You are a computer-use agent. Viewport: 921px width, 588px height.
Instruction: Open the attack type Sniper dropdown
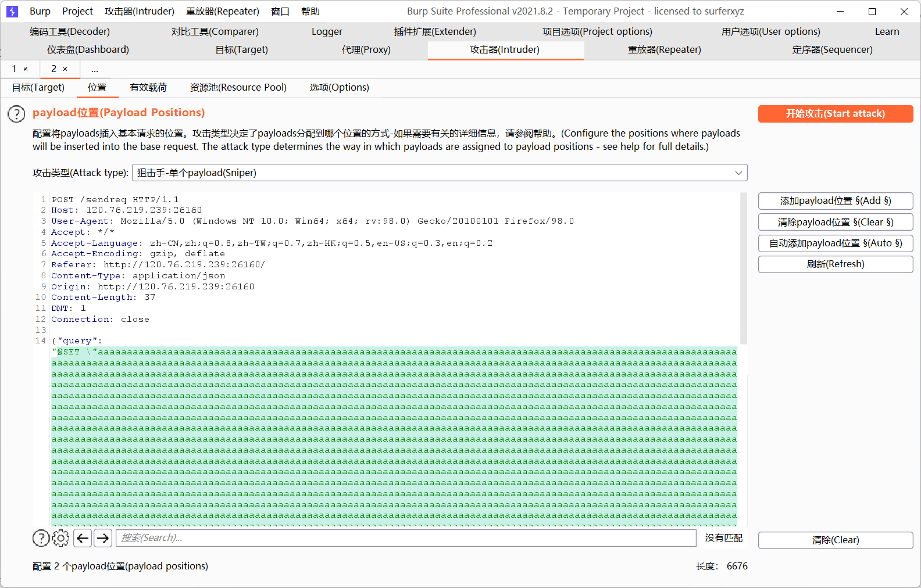coord(440,173)
